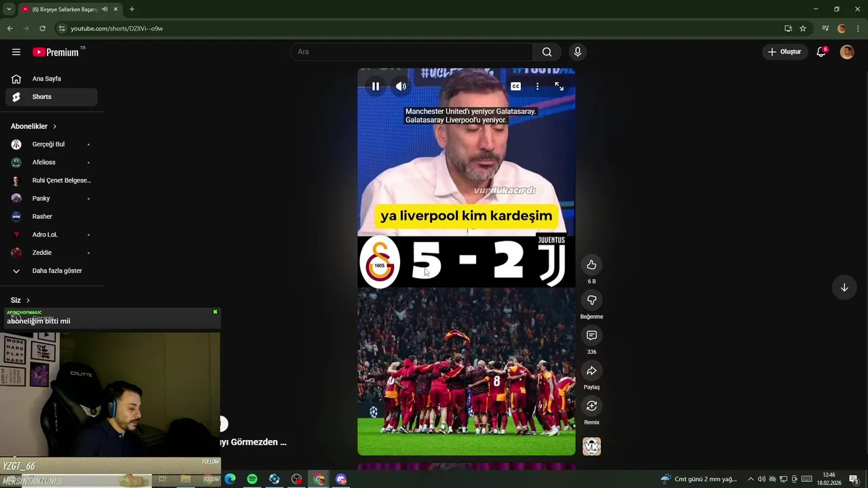Click the Oluştur create button
868x488 pixels.
point(785,52)
